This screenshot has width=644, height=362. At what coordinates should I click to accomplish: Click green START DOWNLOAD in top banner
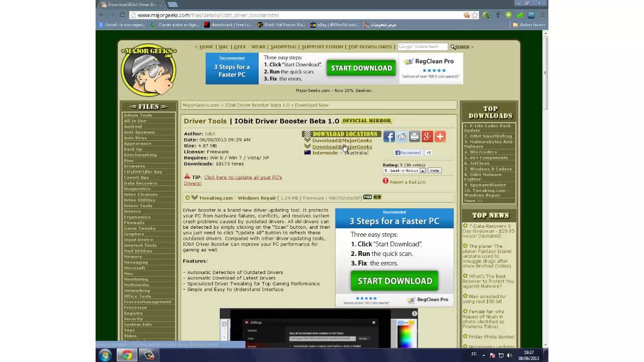pos(362,68)
